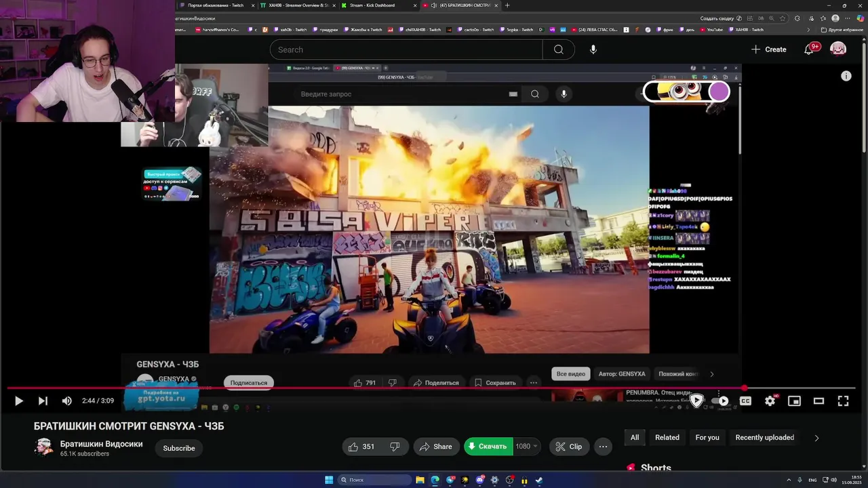Viewport: 868px width, 488px height.
Task: Open YouTube bookmark in bookmarks bar
Action: click(x=711, y=30)
